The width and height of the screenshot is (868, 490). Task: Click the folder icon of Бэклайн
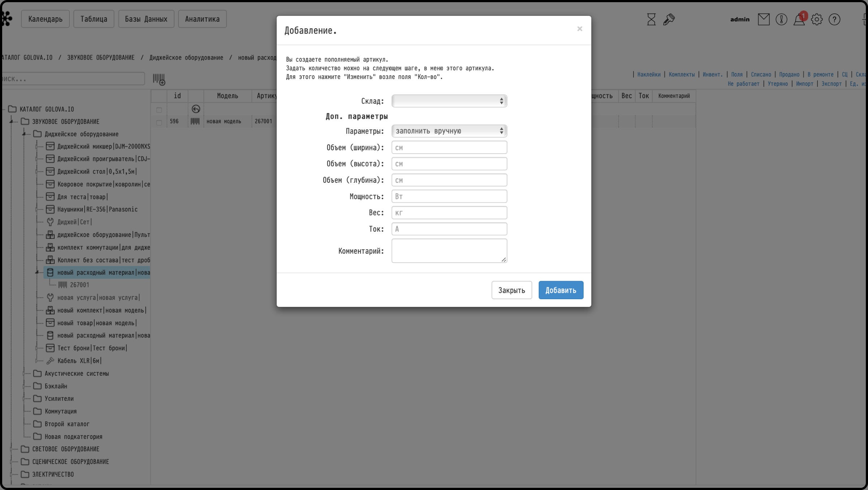point(37,386)
